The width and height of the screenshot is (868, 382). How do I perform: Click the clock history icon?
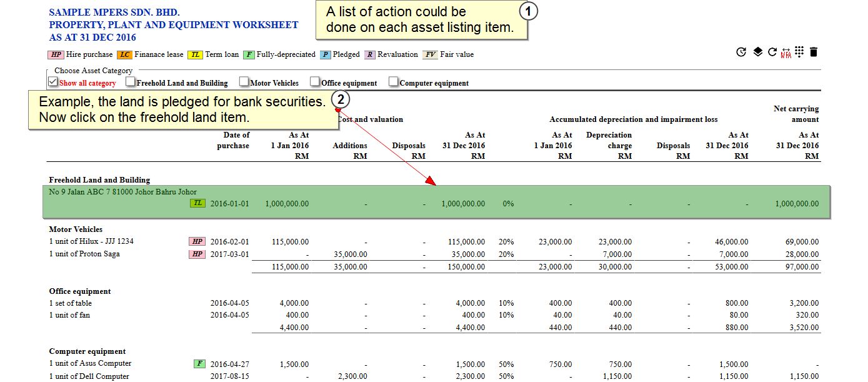pos(741,53)
